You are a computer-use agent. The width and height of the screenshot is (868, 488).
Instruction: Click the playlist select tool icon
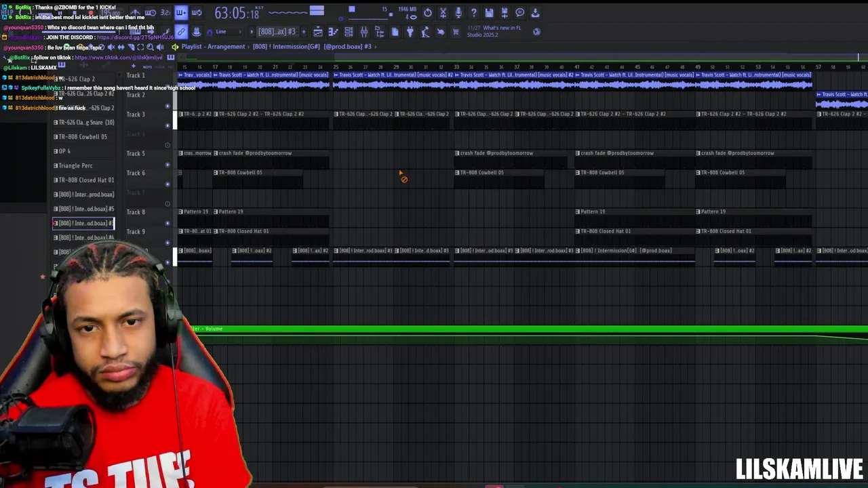point(140,47)
